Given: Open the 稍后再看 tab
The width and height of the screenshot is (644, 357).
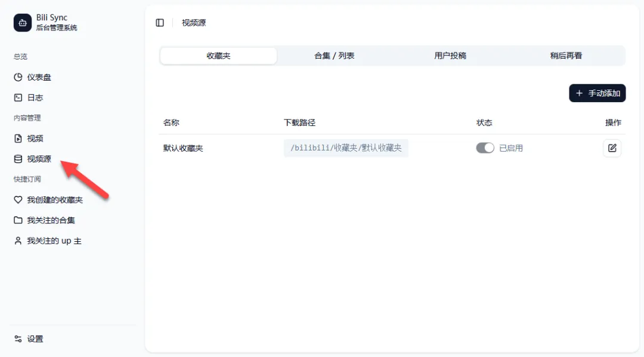Looking at the screenshot, I should [566, 56].
